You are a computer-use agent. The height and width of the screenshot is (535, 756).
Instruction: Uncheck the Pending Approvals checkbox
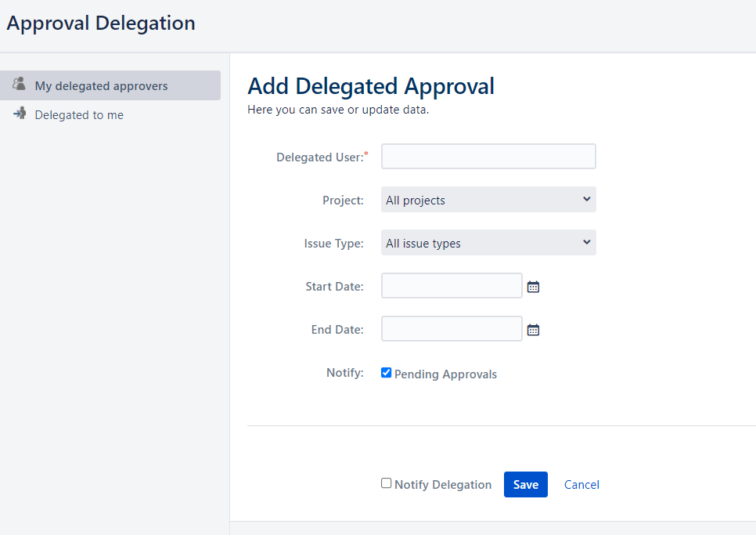tap(386, 373)
